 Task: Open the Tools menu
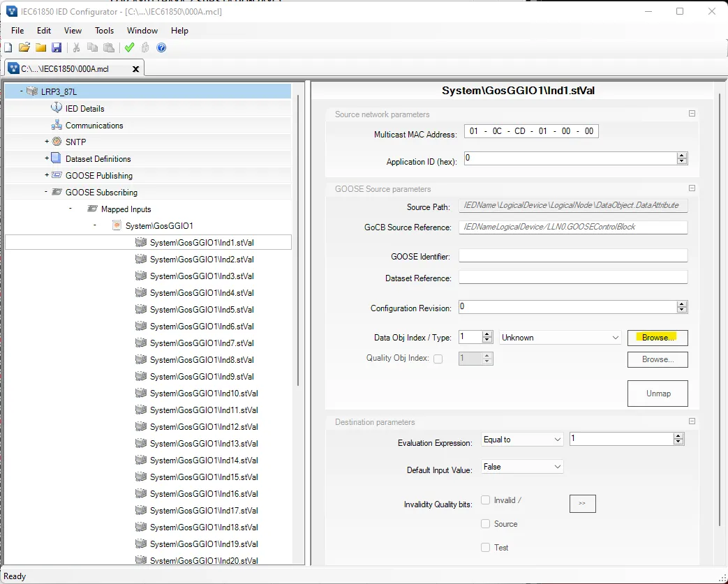point(104,31)
